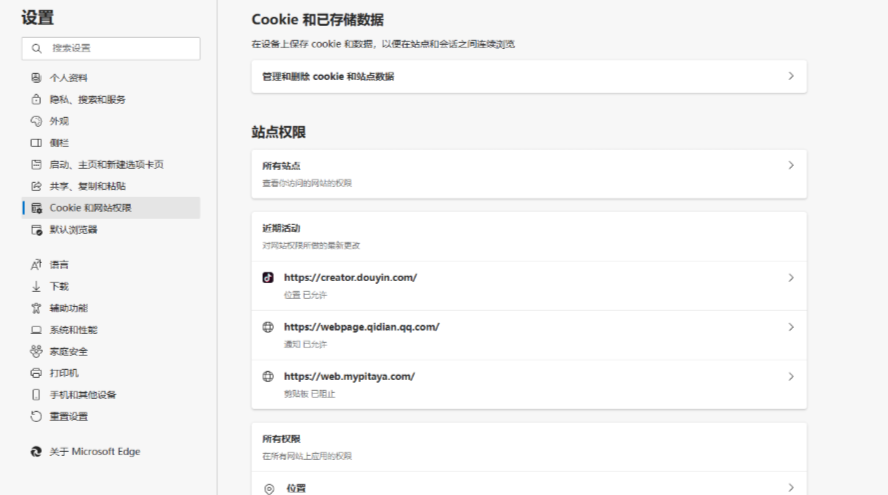
Task: Open the 位置 permission row
Action: (x=296, y=488)
